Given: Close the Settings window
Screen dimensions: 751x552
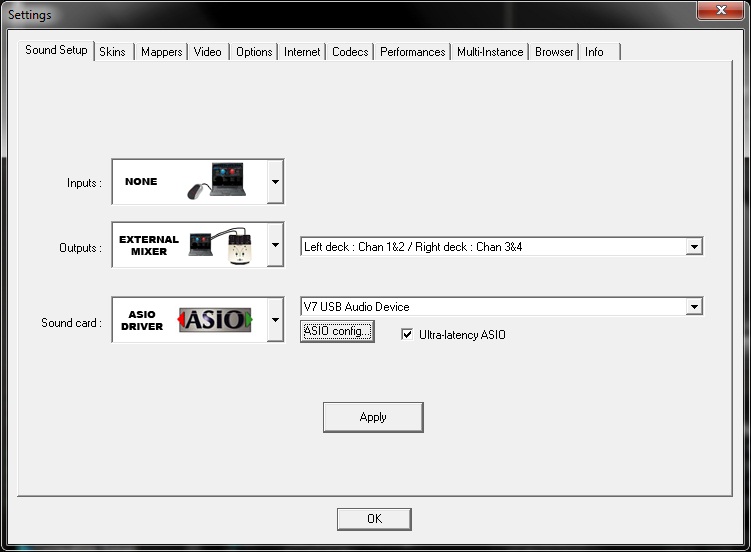Looking at the screenshot, I should click(x=721, y=10).
